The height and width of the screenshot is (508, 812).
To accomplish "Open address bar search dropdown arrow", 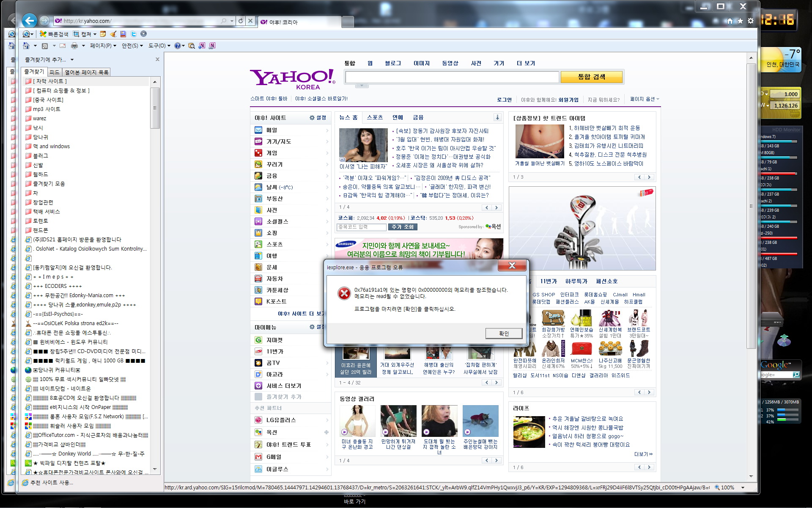I will (x=232, y=21).
